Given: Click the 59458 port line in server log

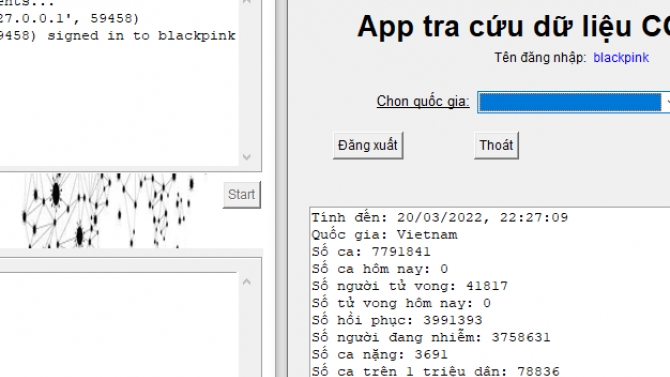Looking at the screenshot, I should (x=69, y=18).
